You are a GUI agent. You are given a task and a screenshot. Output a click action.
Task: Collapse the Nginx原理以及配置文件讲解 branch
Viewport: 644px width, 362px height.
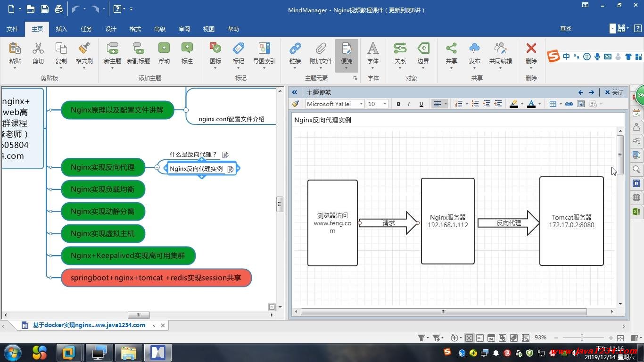pos(186,110)
